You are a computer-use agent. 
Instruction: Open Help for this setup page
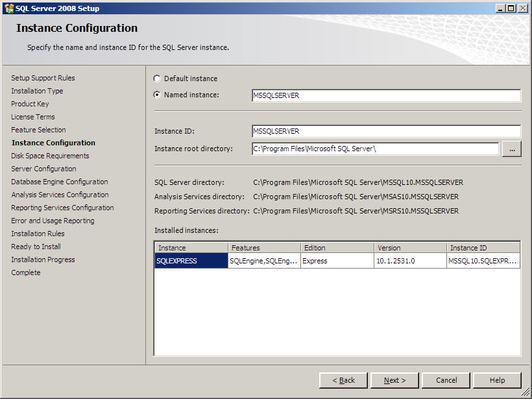coord(497,380)
